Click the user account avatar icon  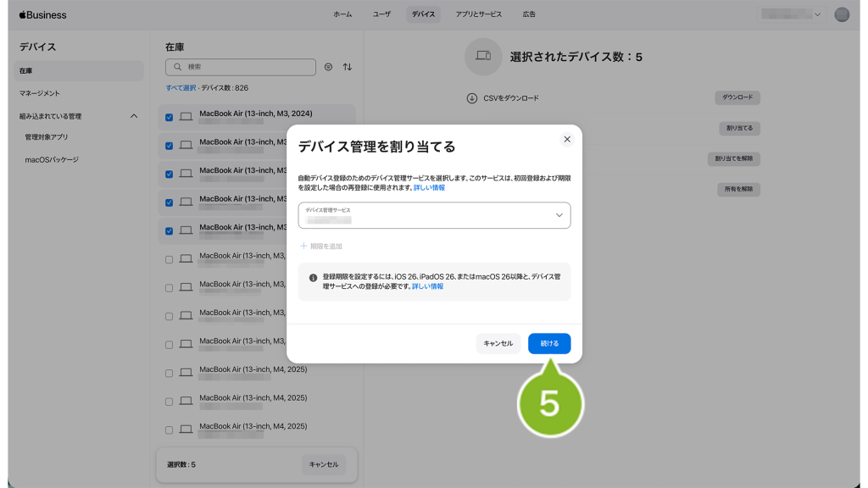[x=841, y=14]
